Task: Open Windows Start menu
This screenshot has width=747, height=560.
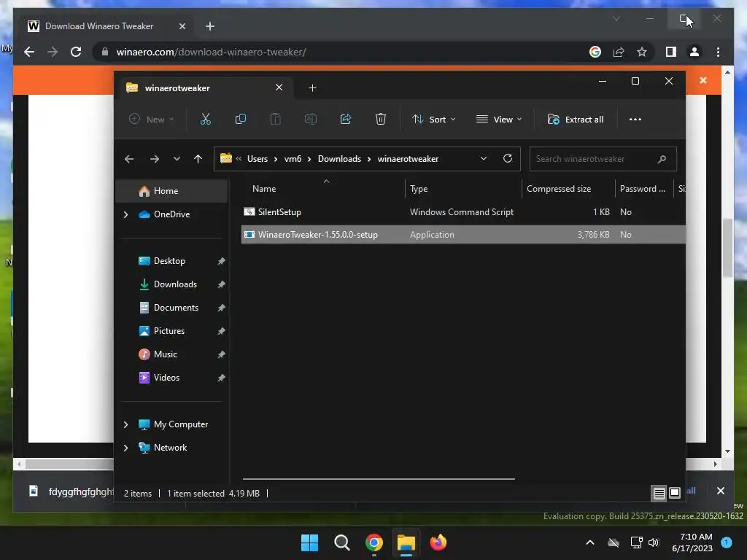Action: click(x=309, y=542)
